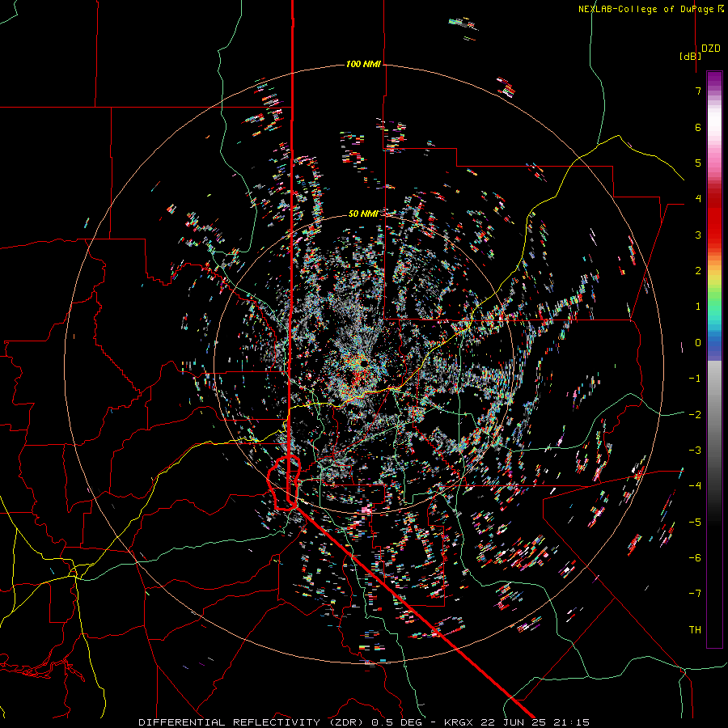Click the 100 NMI range ring label
This screenshot has height=728, width=728.
(x=363, y=64)
